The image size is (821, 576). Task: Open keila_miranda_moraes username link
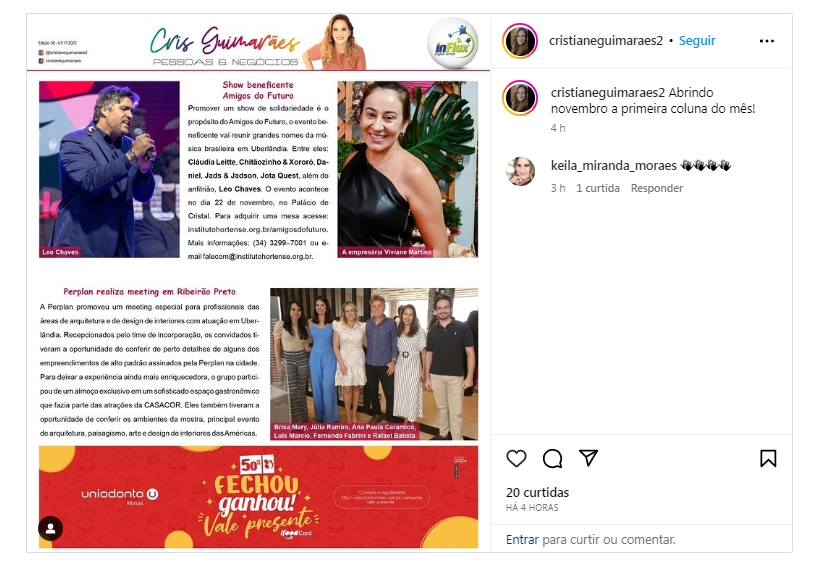click(x=614, y=165)
